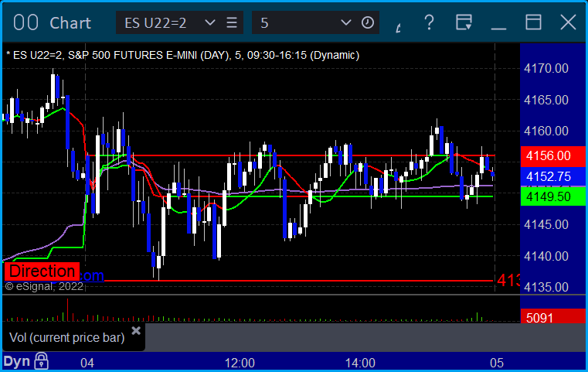This screenshot has width=588, height=372.
Task: Click the red 4156.00 price marker
Action: coord(552,156)
